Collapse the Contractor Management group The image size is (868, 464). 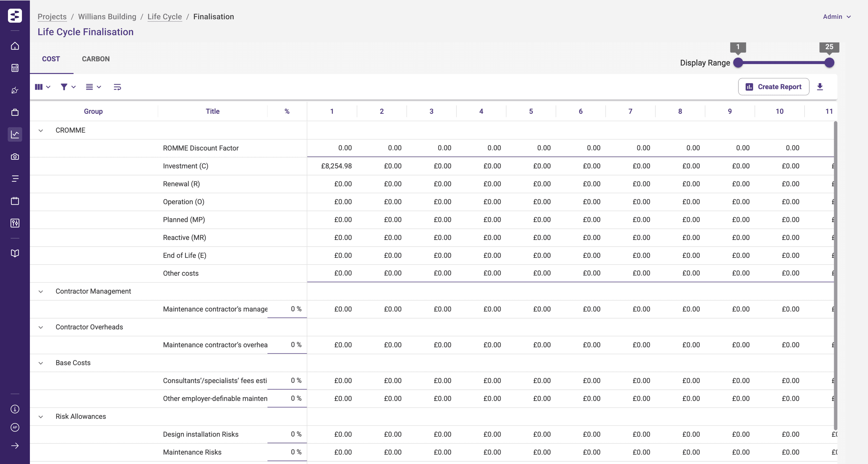point(41,292)
